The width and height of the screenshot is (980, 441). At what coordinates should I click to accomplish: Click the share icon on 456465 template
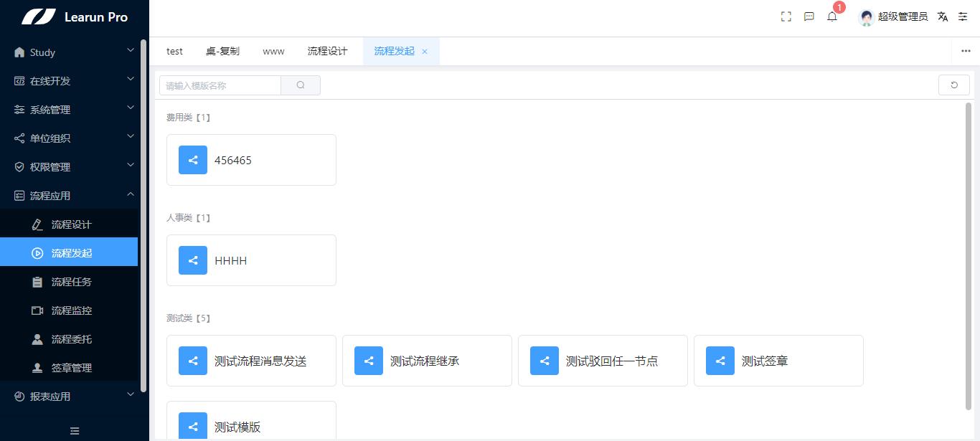click(x=192, y=160)
